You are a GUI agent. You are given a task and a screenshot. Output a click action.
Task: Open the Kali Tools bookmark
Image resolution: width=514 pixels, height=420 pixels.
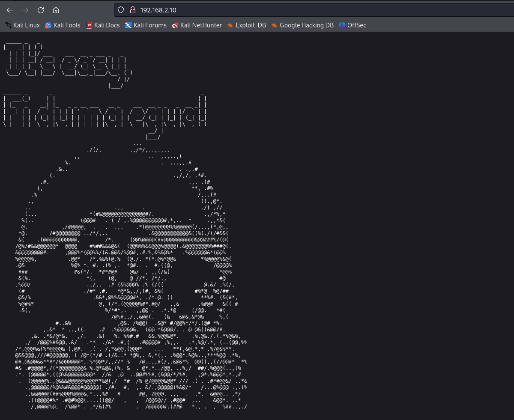(x=63, y=25)
